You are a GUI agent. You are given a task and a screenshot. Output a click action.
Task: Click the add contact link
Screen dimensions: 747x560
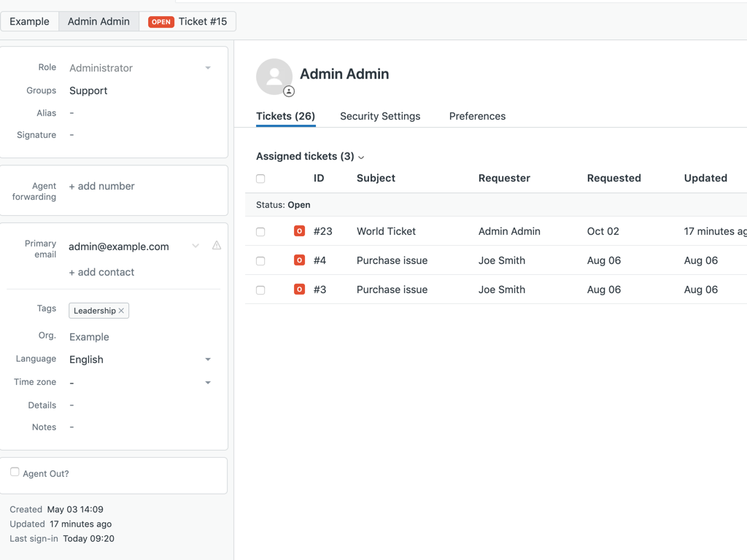pyautogui.click(x=101, y=272)
